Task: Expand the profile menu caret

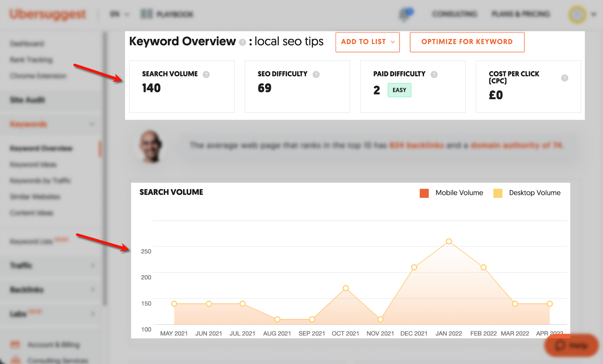Action: pyautogui.click(x=594, y=15)
